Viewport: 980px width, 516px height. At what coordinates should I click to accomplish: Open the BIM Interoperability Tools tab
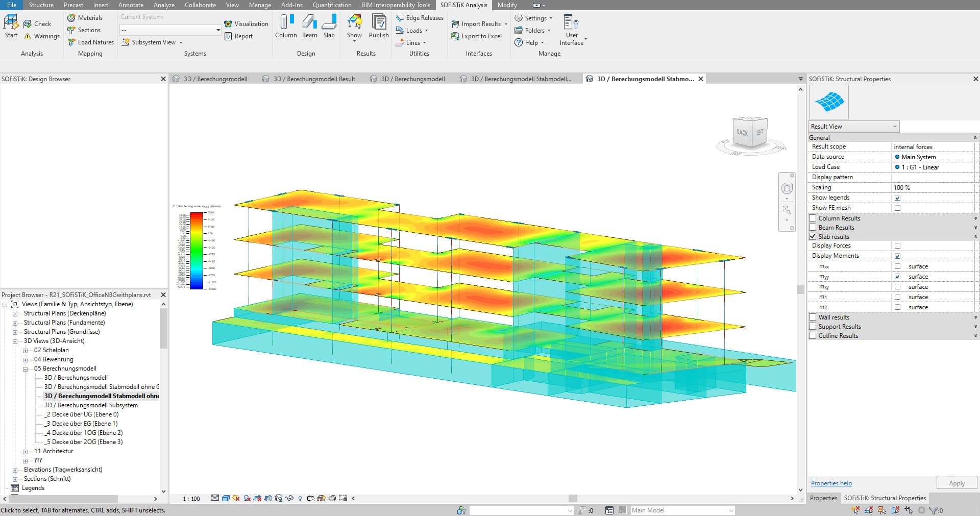396,5
